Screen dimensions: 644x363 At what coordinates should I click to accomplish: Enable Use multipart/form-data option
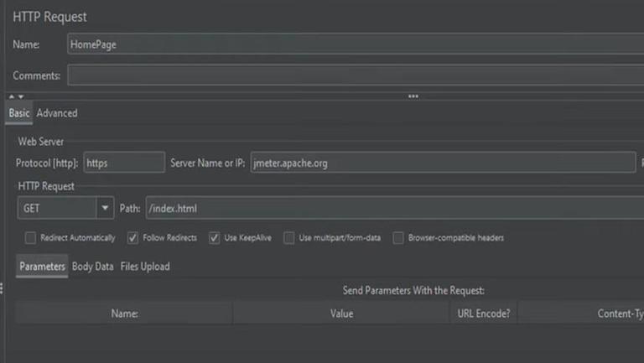click(288, 238)
